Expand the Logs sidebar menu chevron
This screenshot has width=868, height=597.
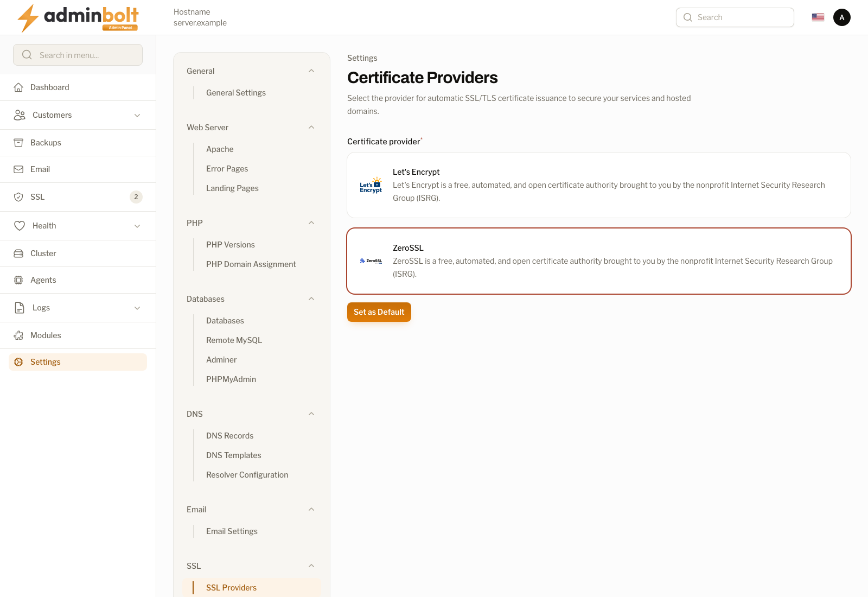pyautogui.click(x=137, y=308)
